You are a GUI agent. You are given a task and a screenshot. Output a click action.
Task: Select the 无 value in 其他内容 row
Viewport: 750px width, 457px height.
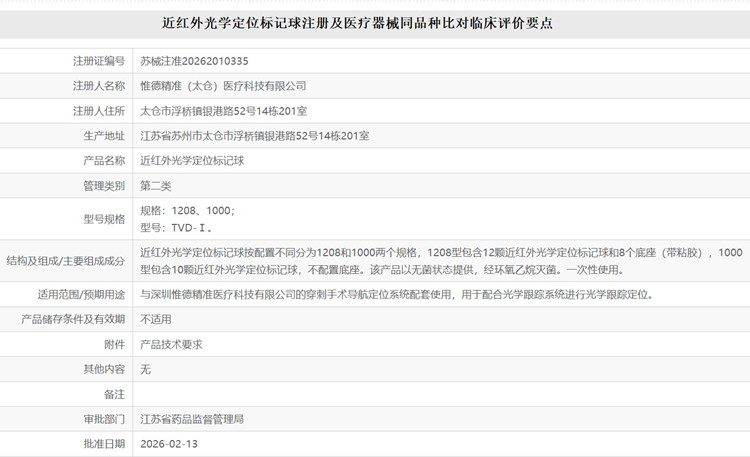[145, 369]
